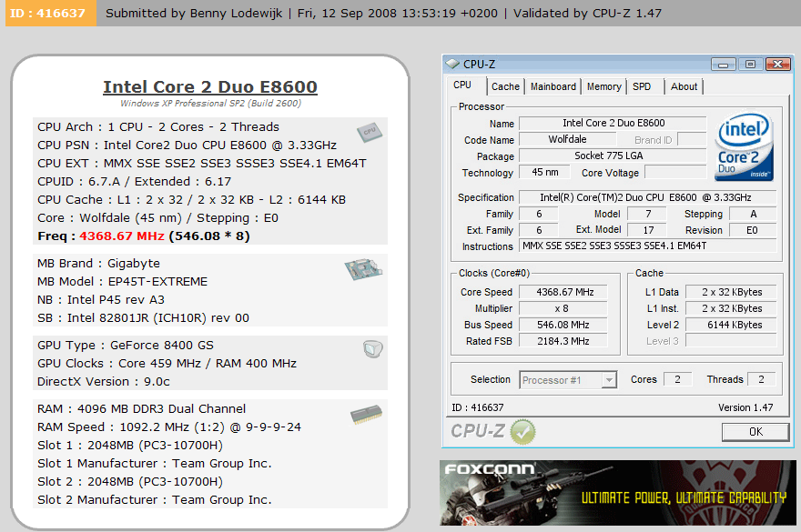Image resolution: width=801 pixels, height=532 pixels.
Task: Click the Technology field 45 nm
Action: [544, 172]
